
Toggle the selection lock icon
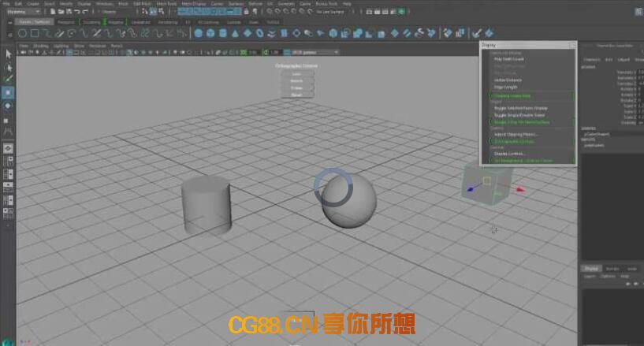247,12
